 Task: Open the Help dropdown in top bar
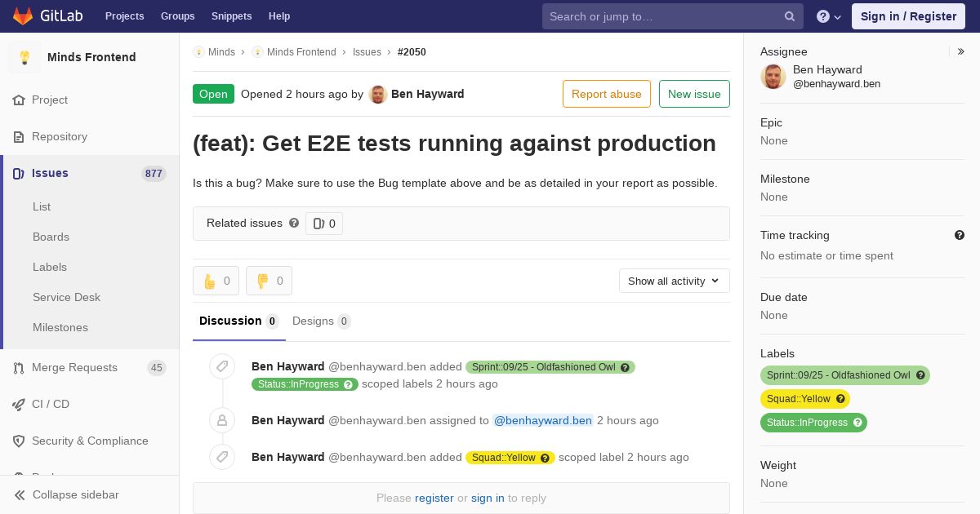coord(828,16)
